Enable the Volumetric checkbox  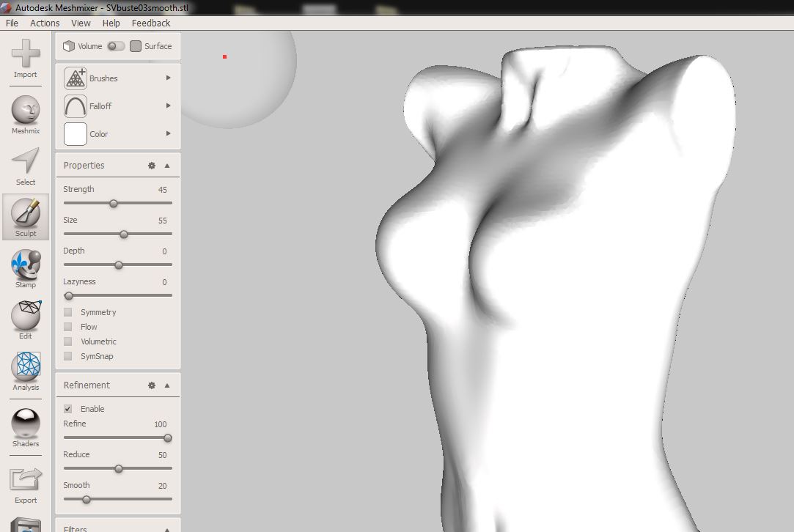68,341
